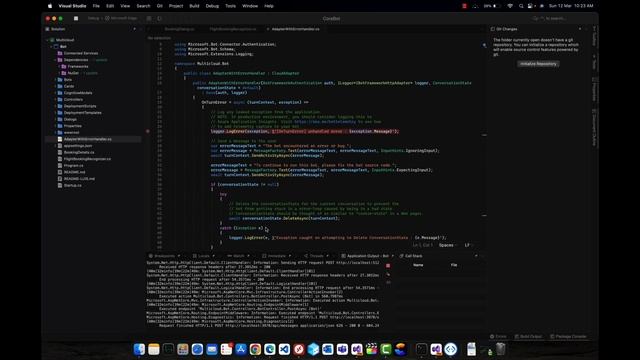This screenshot has height=360, width=640.
Task: Open Wi-Fi status in the menu bar
Action: 510,6
